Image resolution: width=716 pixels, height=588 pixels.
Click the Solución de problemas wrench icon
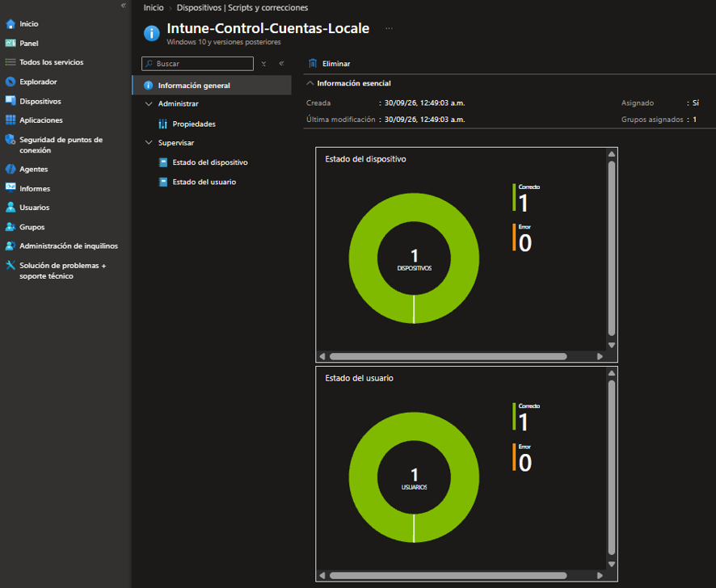point(11,265)
